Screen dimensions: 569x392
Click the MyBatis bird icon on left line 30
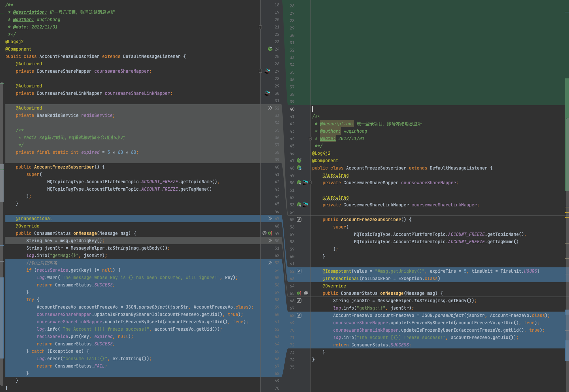click(267, 93)
